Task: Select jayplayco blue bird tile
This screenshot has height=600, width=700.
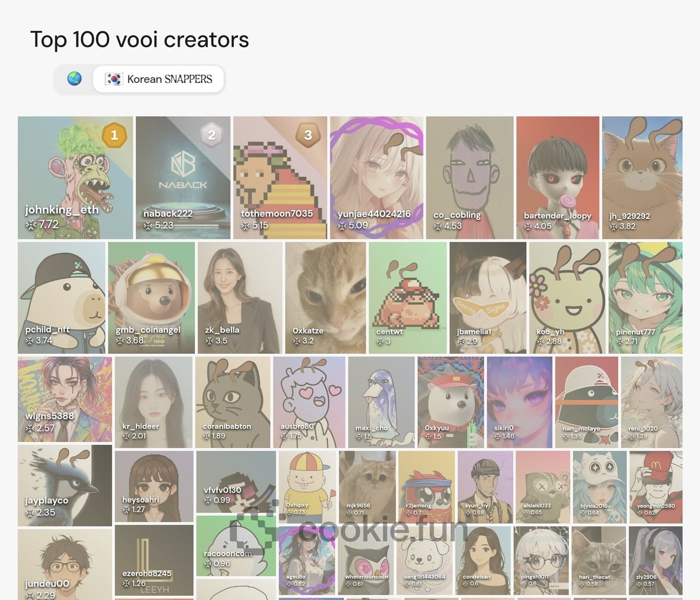Action: 64,484
